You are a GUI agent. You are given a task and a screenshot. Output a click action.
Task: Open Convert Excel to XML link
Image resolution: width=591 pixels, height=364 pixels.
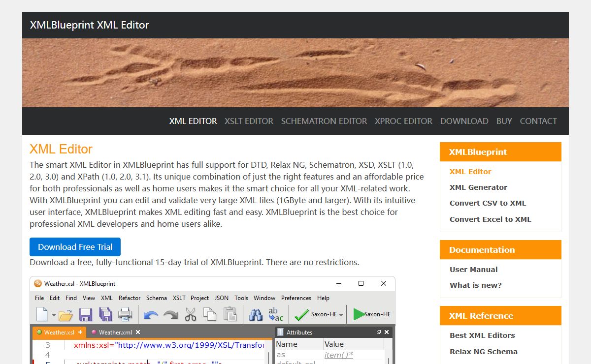(490, 219)
